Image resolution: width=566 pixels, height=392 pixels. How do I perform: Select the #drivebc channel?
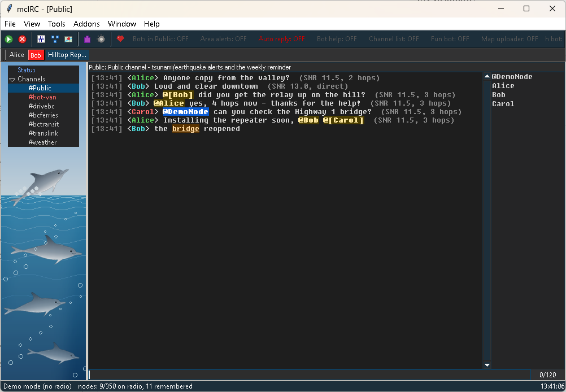click(x=41, y=106)
